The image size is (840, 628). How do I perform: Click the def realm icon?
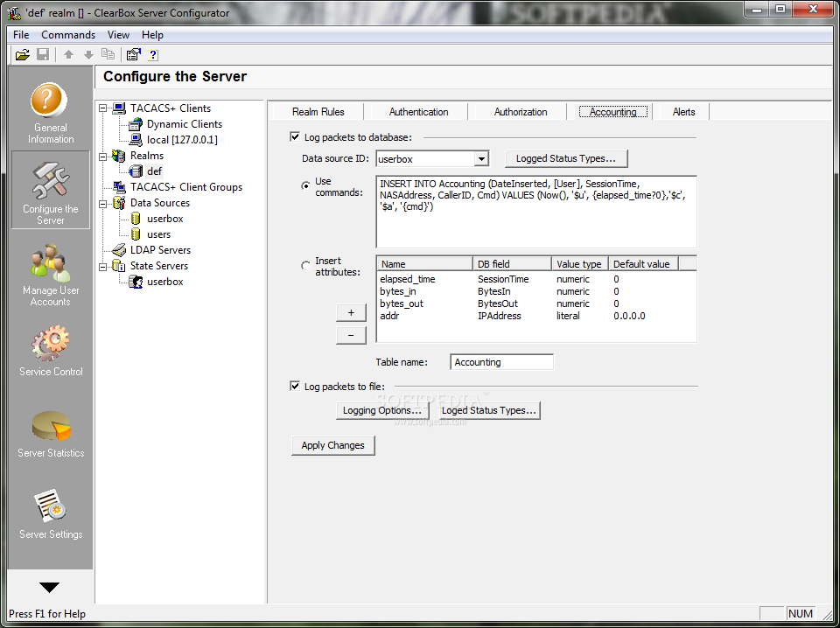(136, 171)
